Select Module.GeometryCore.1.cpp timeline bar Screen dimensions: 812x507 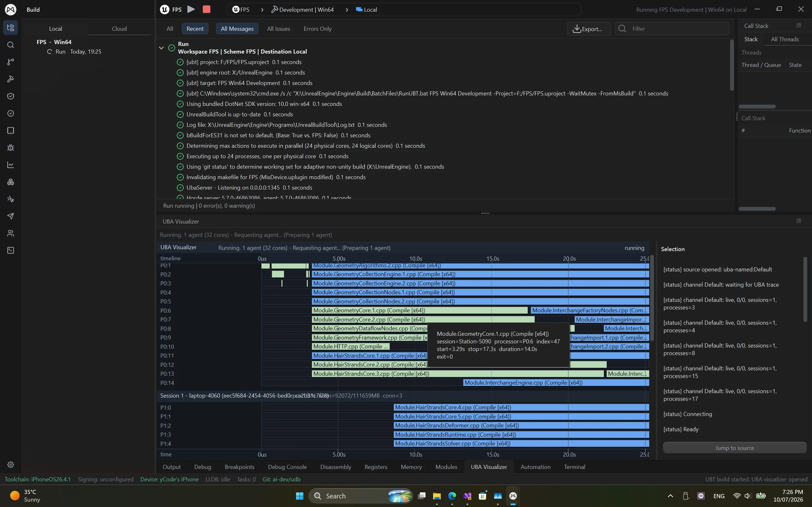[419, 310]
